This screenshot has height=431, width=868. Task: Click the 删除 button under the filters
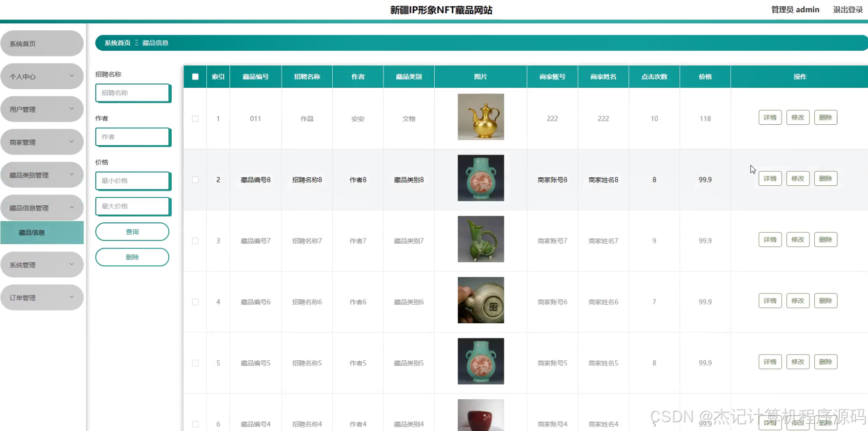coord(132,257)
